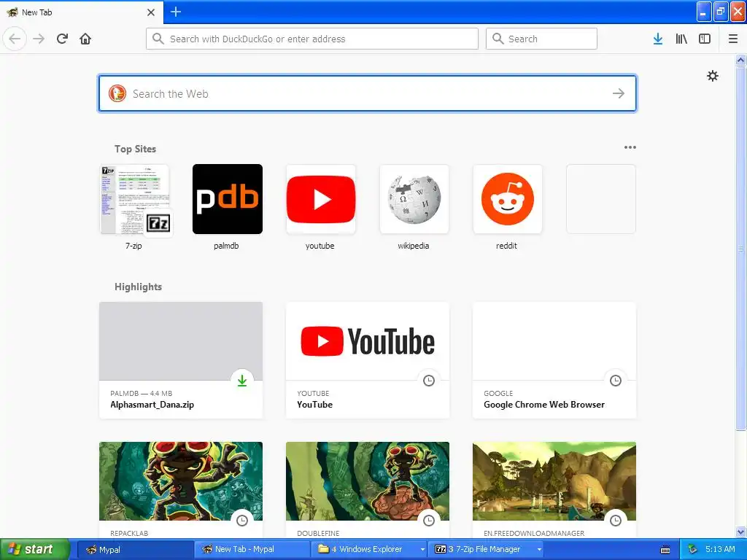
Task: Click the DuckDuckGo logo in web search
Action: (x=117, y=93)
